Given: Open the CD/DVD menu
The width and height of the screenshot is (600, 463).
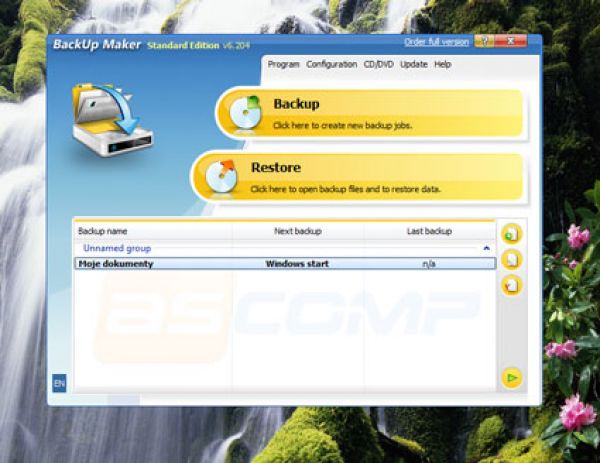Looking at the screenshot, I should pyautogui.click(x=378, y=64).
